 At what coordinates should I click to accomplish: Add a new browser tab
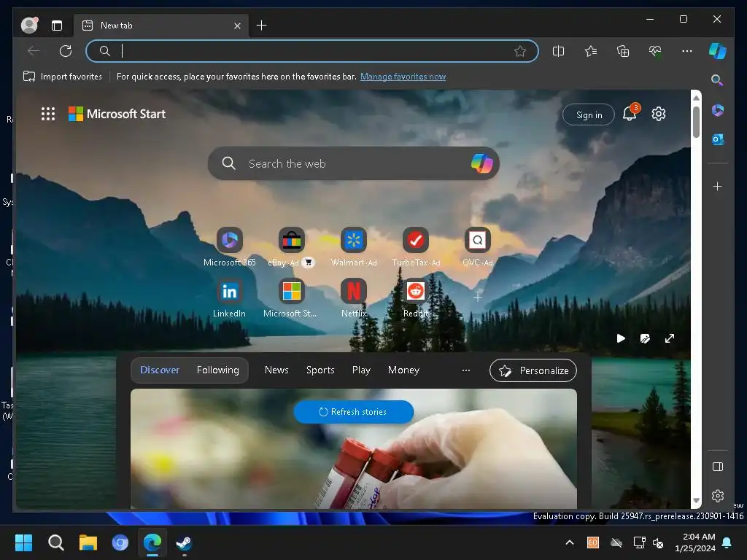click(x=262, y=26)
